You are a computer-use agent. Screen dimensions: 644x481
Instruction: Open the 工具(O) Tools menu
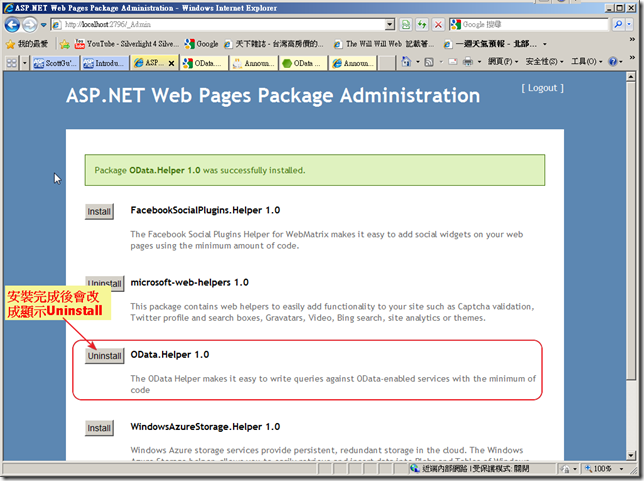[586, 62]
